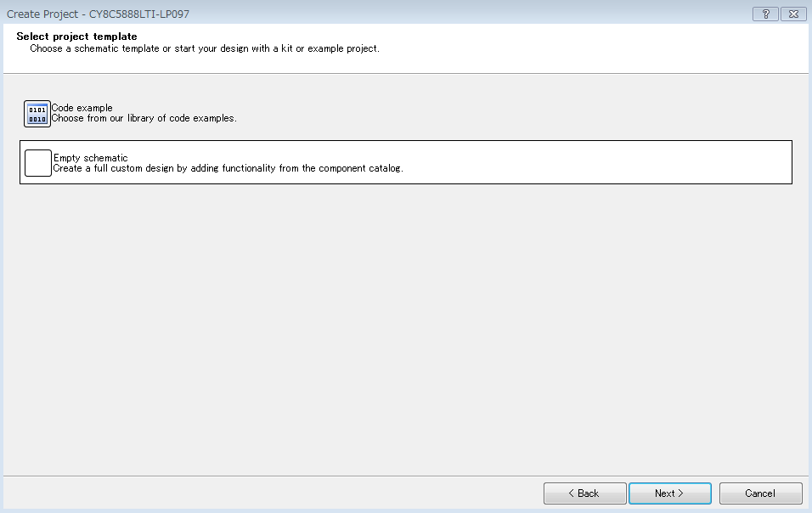This screenshot has height=513, width=812.
Task: Click the 'Choose a schematic template' subtitle
Action: (205, 48)
